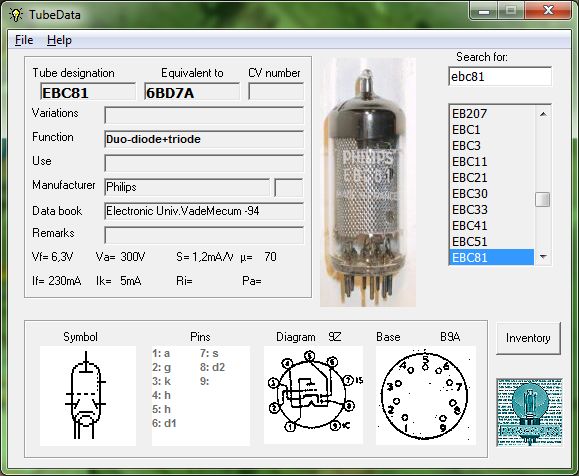Click the tube schematic symbol image
Viewport: 579px width, 476px height.
[x=88, y=395]
